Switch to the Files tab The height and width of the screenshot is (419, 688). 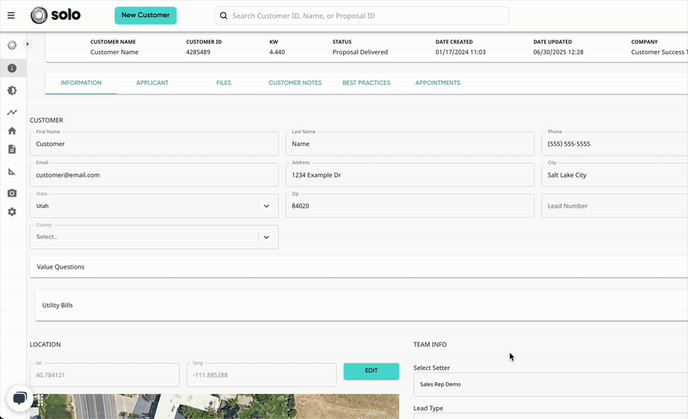coord(224,82)
